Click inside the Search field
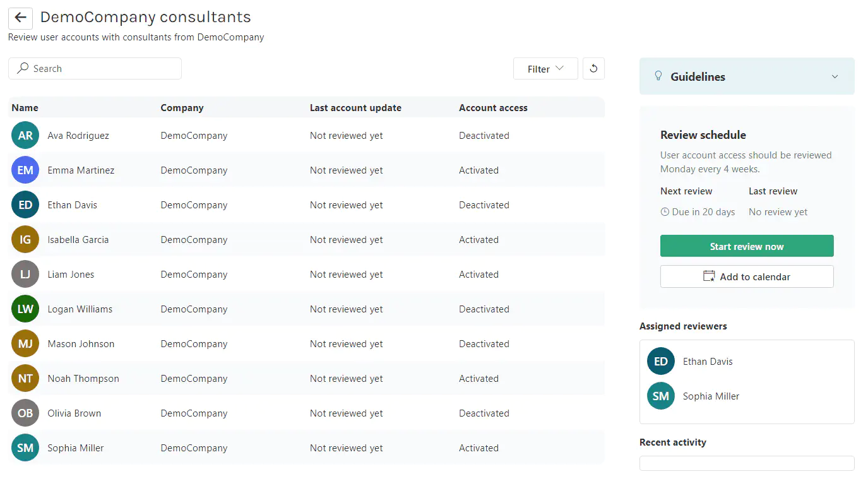The height and width of the screenshot is (486, 868). tap(95, 68)
